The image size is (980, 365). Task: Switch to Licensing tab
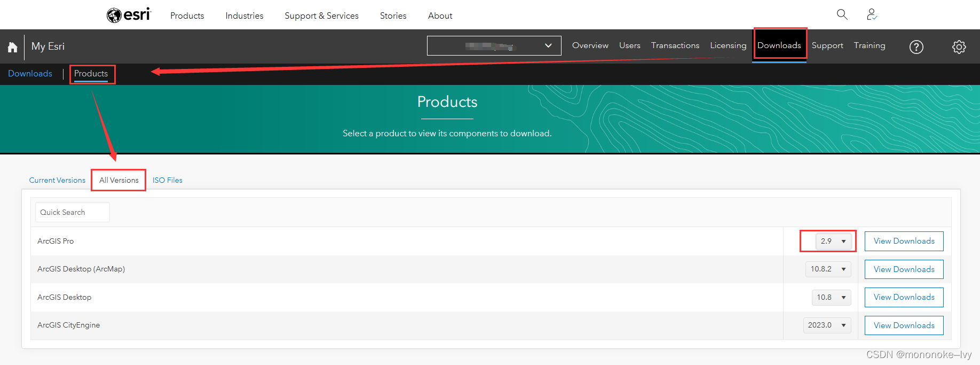[x=728, y=45]
